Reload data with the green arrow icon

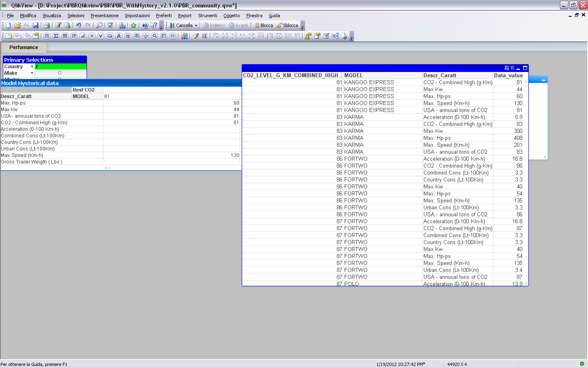pos(67,25)
